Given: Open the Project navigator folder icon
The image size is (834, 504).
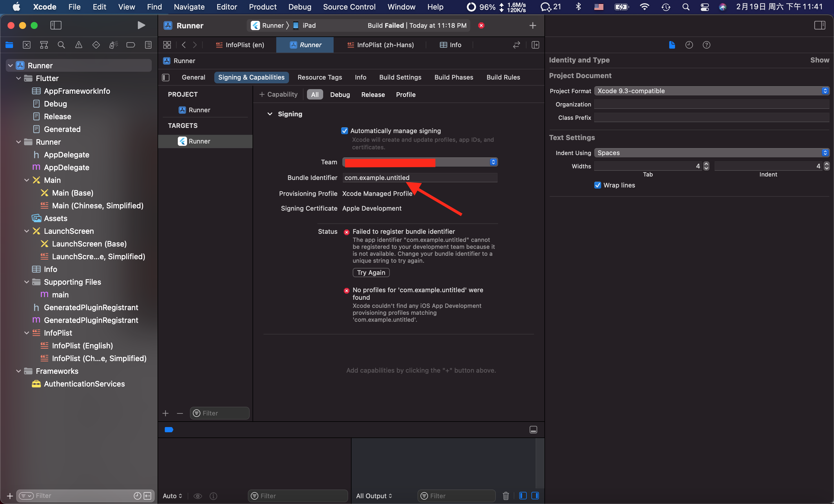Looking at the screenshot, I should coord(9,45).
